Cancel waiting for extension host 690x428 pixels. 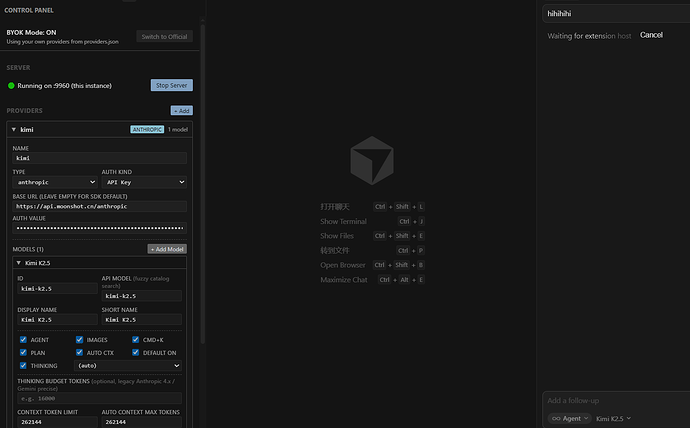tap(651, 35)
